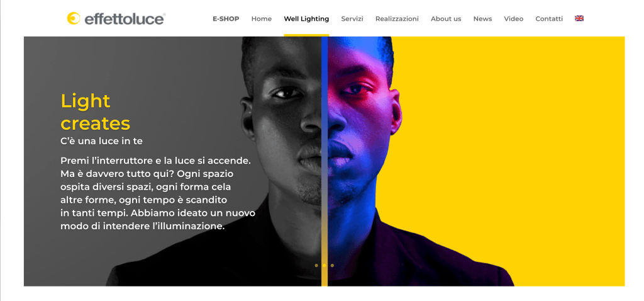Screen dimensions: 644x301
Task: Click the Contatti navigation link
Action: point(549,19)
